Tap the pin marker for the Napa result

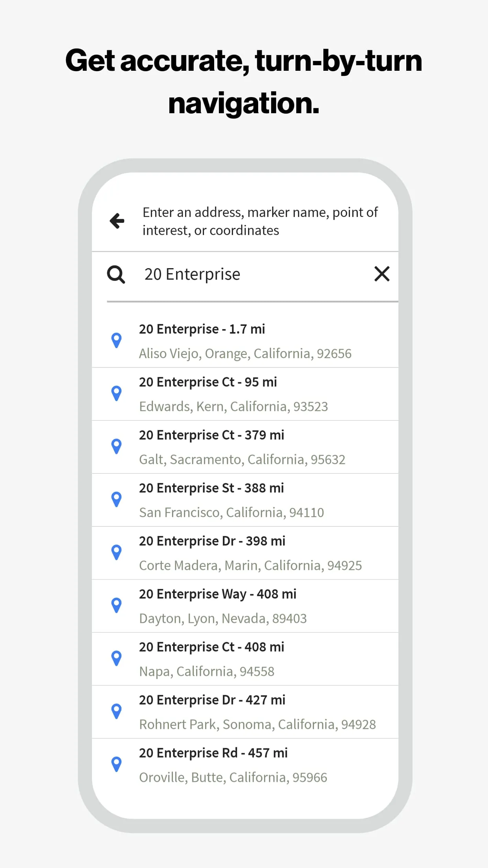click(117, 658)
